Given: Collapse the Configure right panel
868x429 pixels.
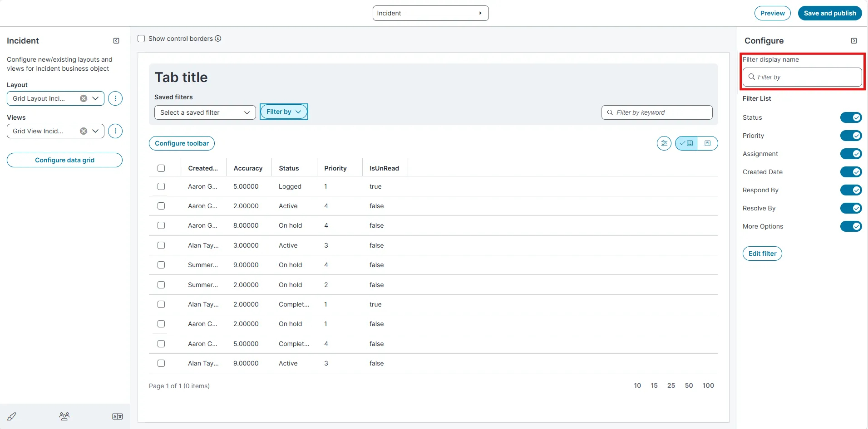Looking at the screenshot, I should [x=854, y=41].
